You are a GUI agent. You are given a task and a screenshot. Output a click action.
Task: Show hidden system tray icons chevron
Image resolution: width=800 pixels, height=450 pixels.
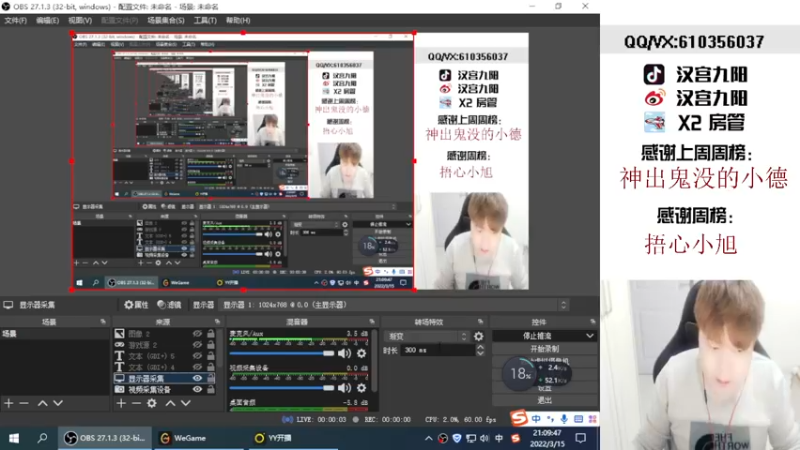coord(429,438)
